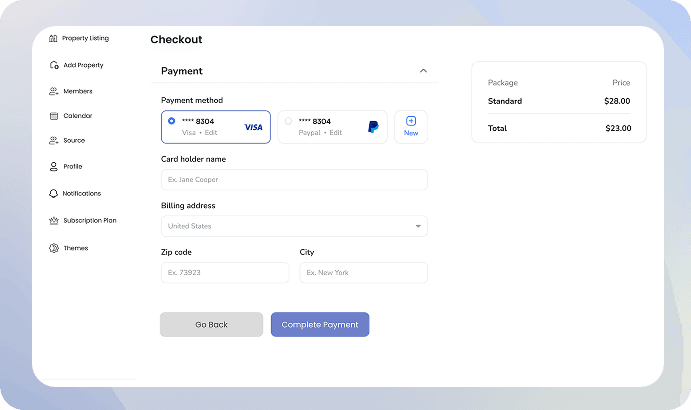Click the plus icon for New method
691x410 pixels.
click(x=411, y=121)
